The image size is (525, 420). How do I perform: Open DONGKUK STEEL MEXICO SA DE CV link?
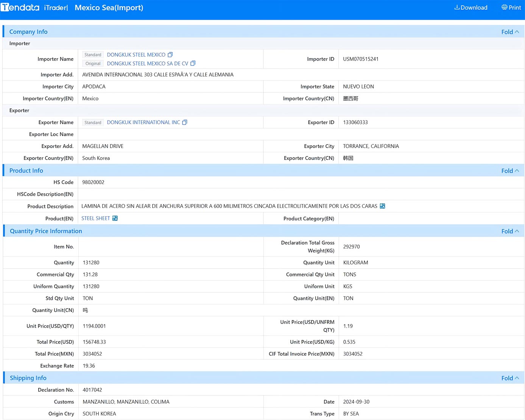(148, 63)
